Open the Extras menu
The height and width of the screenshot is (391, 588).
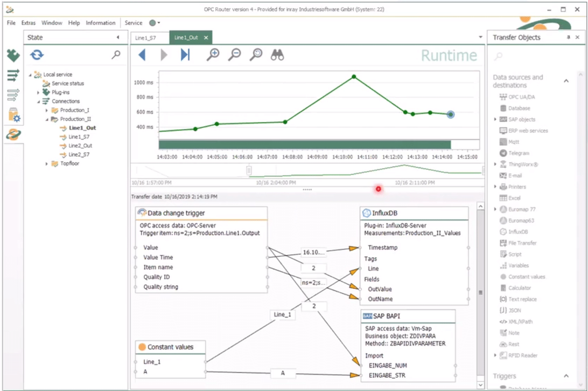pyautogui.click(x=28, y=22)
